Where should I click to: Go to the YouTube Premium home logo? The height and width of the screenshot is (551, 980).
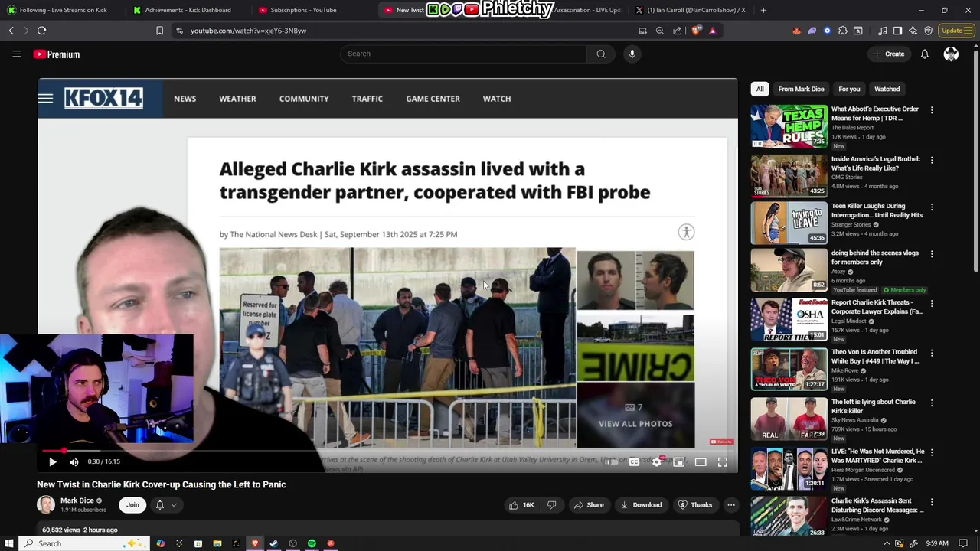click(x=57, y=54)
